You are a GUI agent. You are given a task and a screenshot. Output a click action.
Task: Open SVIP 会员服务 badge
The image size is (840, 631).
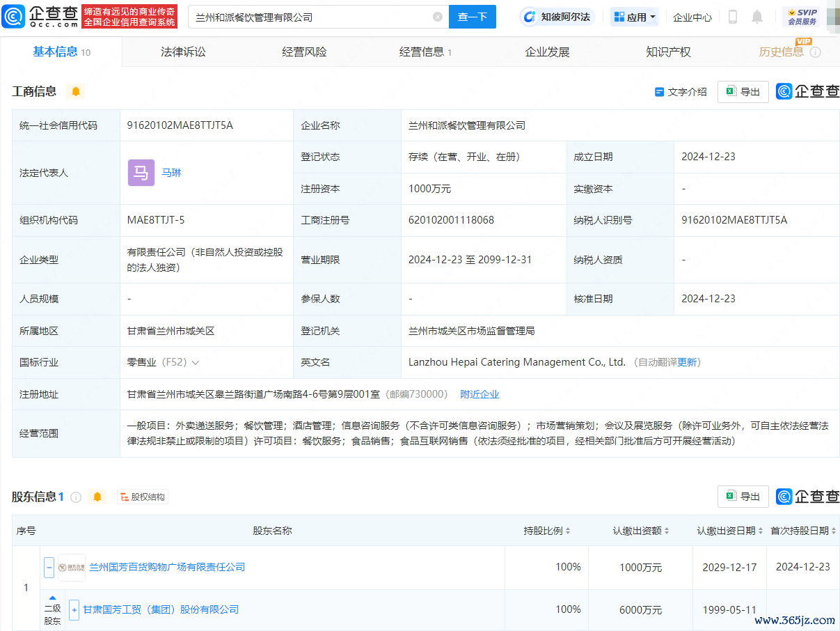[x=800, y=17]
